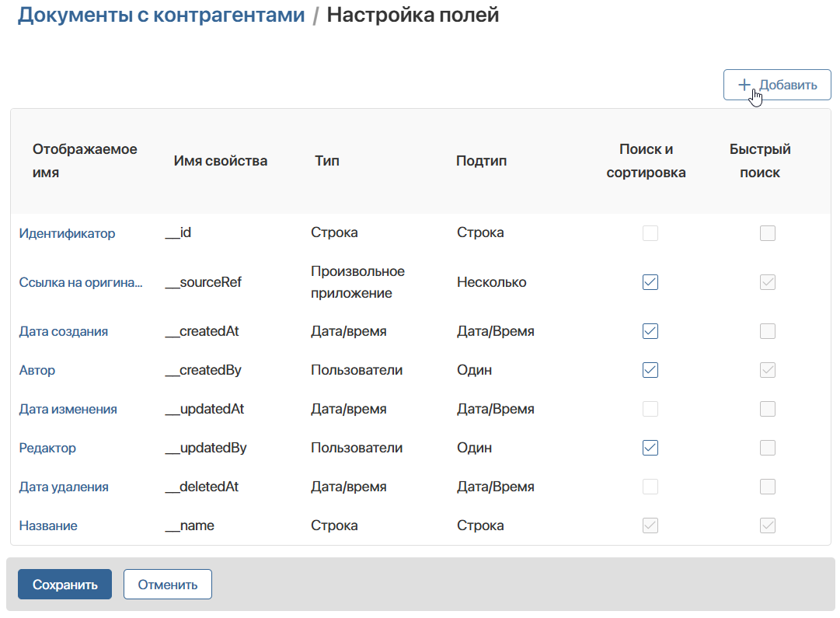The width and height of the screenshot is (840, 618).
Task: Click the Настройка полей page title
Action: tap(413, 15)
